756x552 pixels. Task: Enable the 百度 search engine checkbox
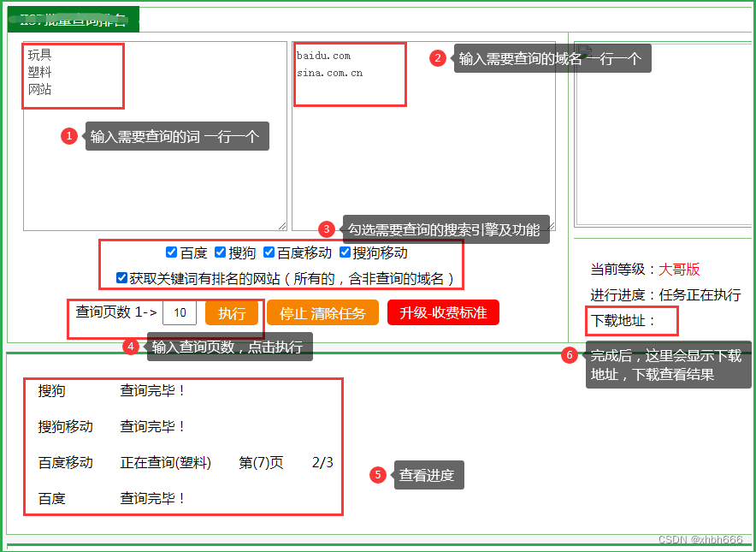coord(171,252)
